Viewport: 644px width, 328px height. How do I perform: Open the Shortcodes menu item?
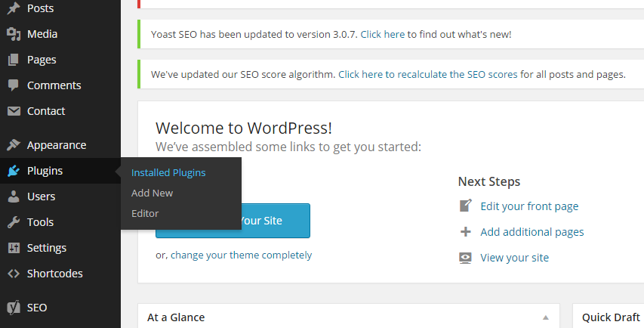pos(54,274)
